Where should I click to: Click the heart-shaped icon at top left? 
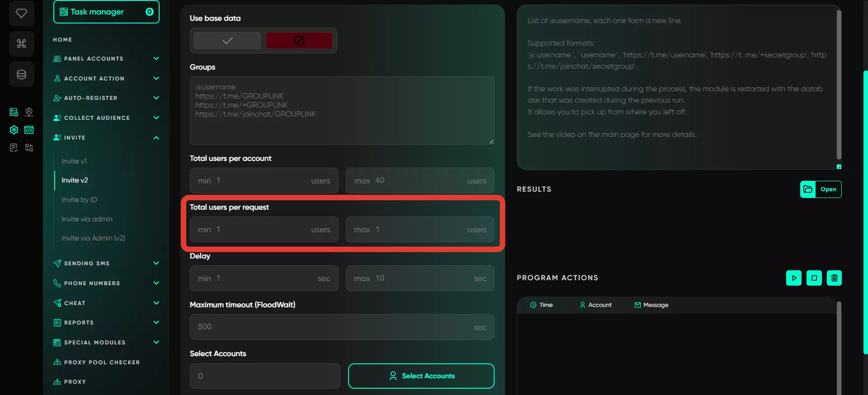[x=21, y=13]
